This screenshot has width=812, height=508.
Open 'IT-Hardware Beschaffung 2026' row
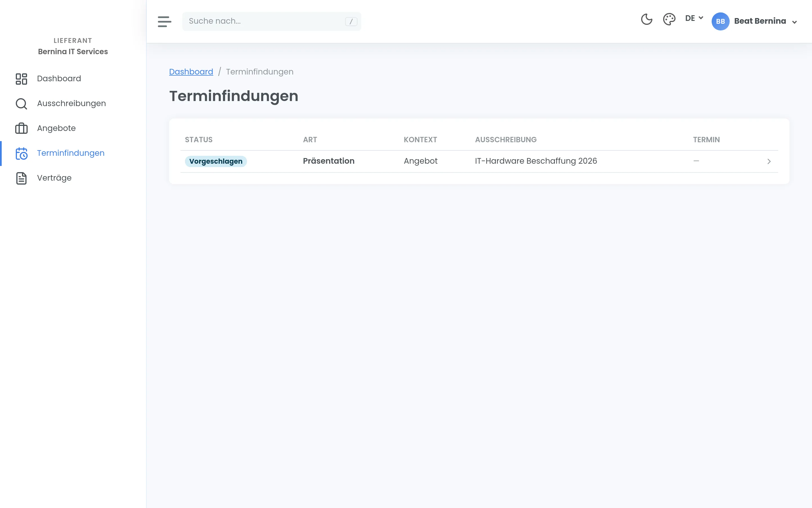[536, 161]
